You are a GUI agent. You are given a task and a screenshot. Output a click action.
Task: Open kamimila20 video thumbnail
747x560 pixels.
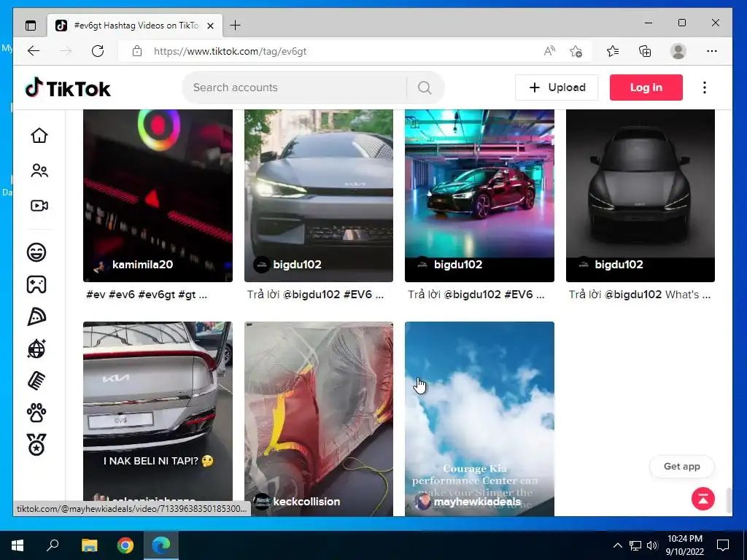point(158,195)
